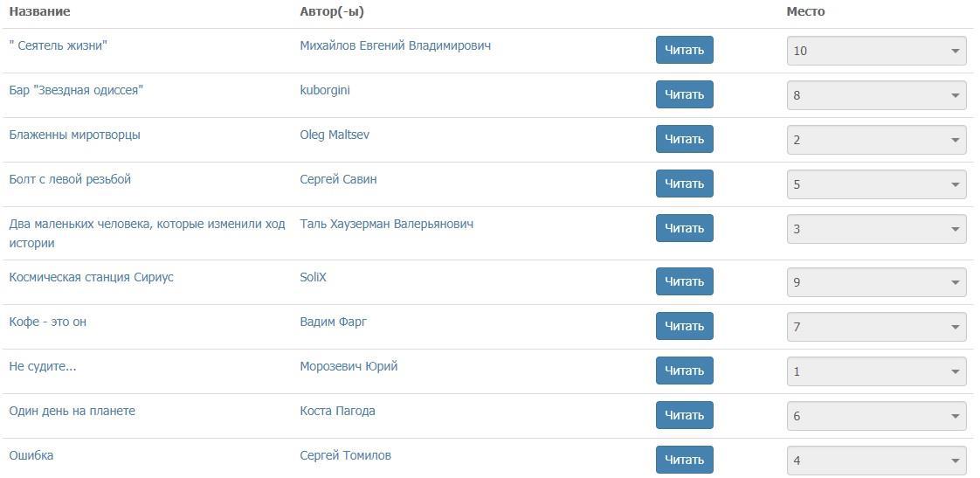
Task: Follow link Два маленьких человека, которые изменили ход истории
Action: (147, 225)
